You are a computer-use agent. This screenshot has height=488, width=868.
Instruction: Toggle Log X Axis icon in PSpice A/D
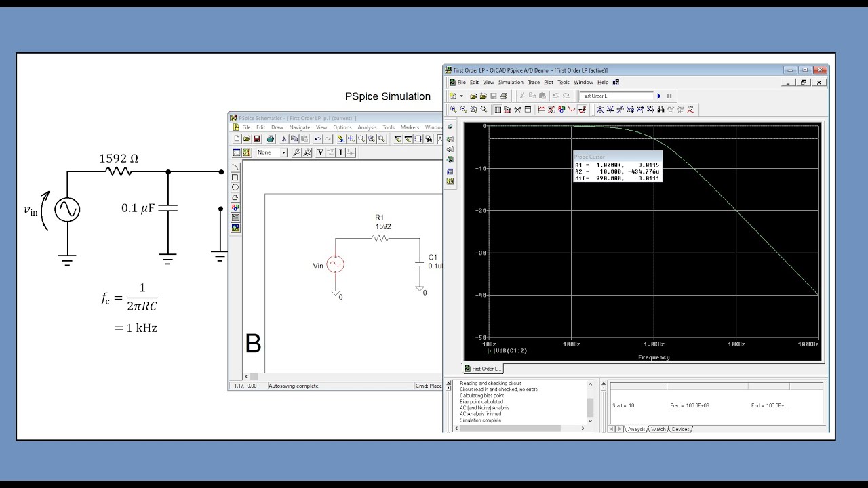[x=498, y=109]
